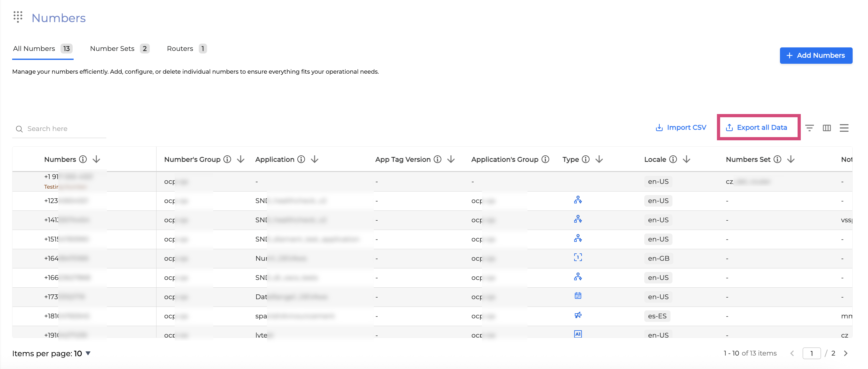
Task: Click the megaphone type icon in the es-ES row
Action: (x=578, y=315)
